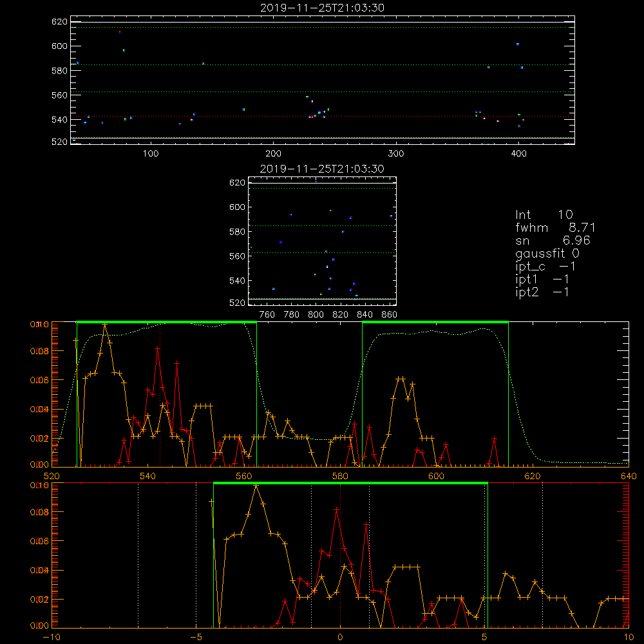Image resolution: width=644 pixels, height=644 pixels.
Task: Click the red peak at 0 in bottom plot
Action: click(x=336, y=509)
